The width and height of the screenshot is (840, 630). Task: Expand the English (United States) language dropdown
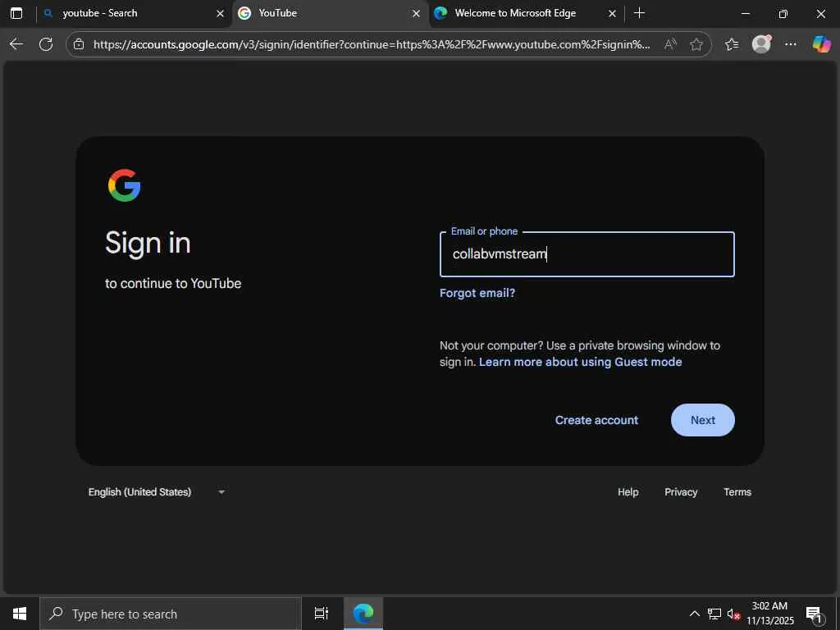point(157,492)
